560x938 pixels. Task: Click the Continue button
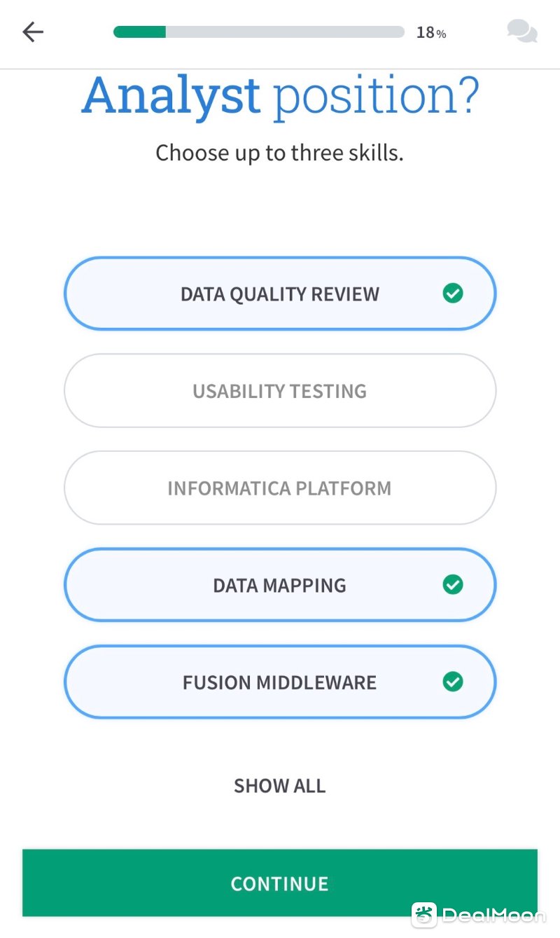coord(280,883)
